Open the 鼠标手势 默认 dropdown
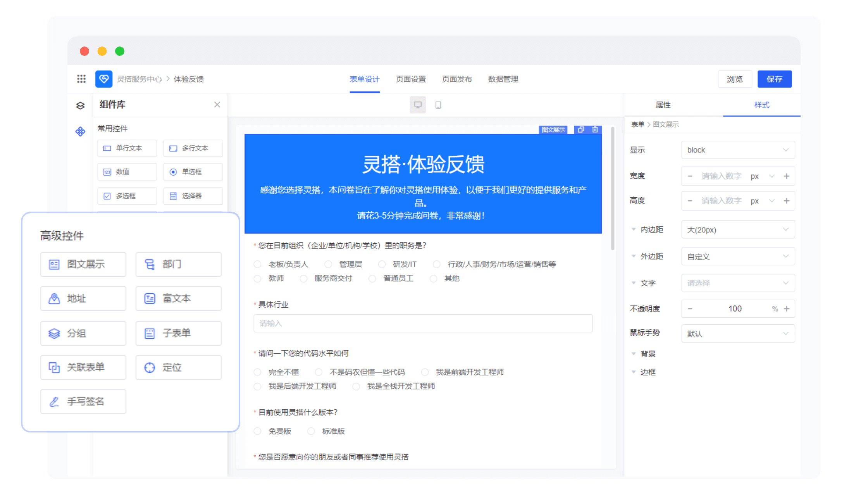Screen dimensions: 868x496 coord(738,334)
